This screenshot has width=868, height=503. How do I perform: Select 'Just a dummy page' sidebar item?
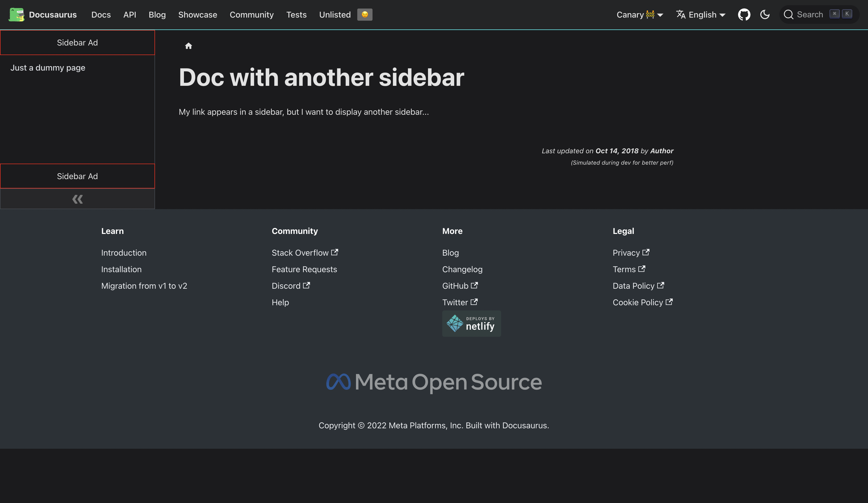48,67
